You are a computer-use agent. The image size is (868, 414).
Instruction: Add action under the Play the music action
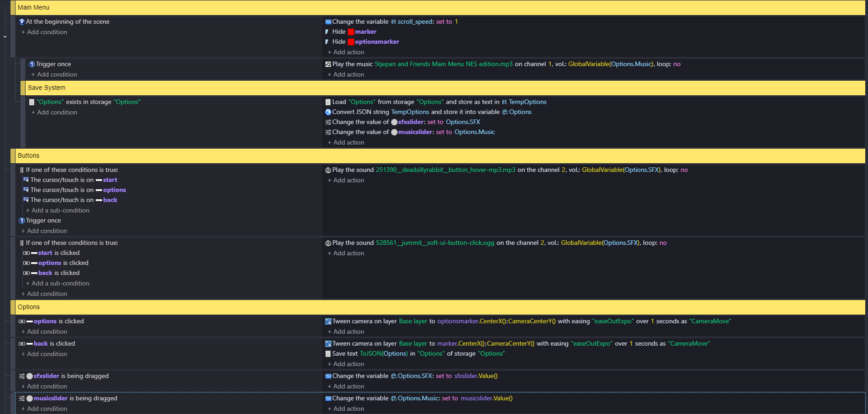[346, 75]
